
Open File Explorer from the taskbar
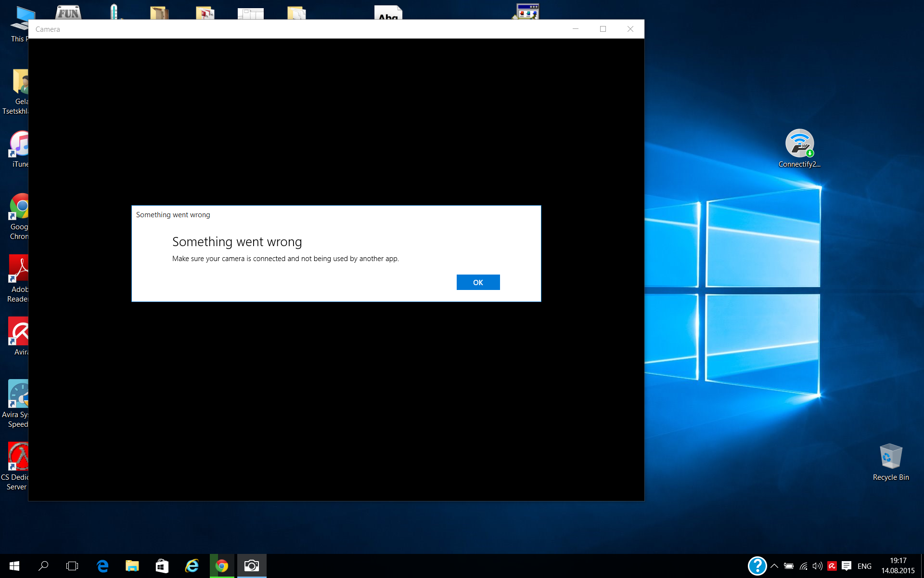132,566
